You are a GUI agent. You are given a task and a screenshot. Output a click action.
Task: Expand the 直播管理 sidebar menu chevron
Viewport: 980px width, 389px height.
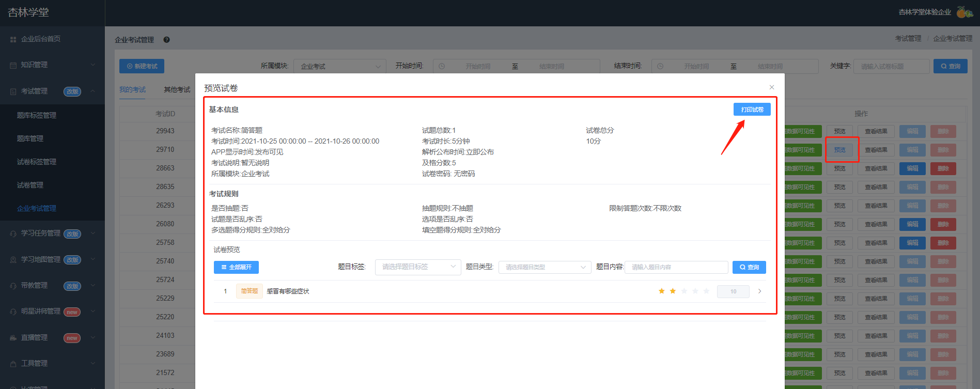tap(93, 338)
